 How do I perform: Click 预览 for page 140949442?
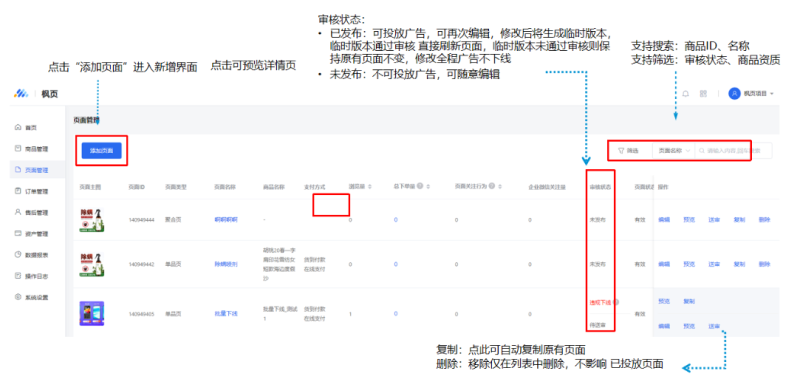[689, 264]
